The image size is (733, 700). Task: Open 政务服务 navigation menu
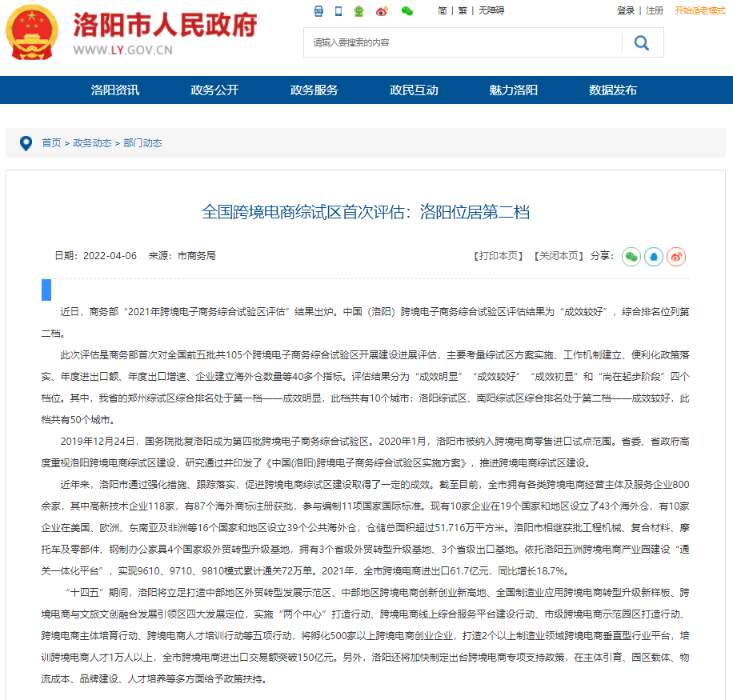pos(314,90)
